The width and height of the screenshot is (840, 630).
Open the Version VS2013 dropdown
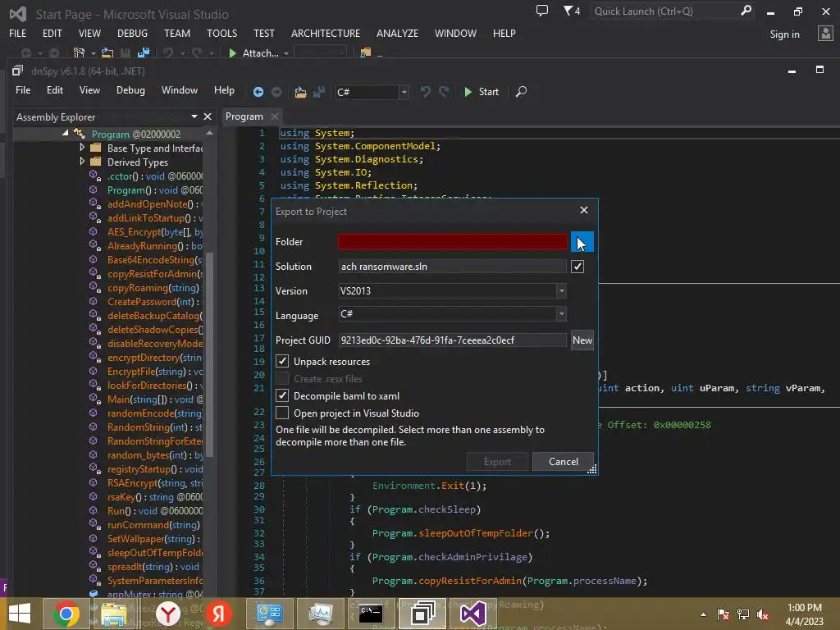coord(561,291)
